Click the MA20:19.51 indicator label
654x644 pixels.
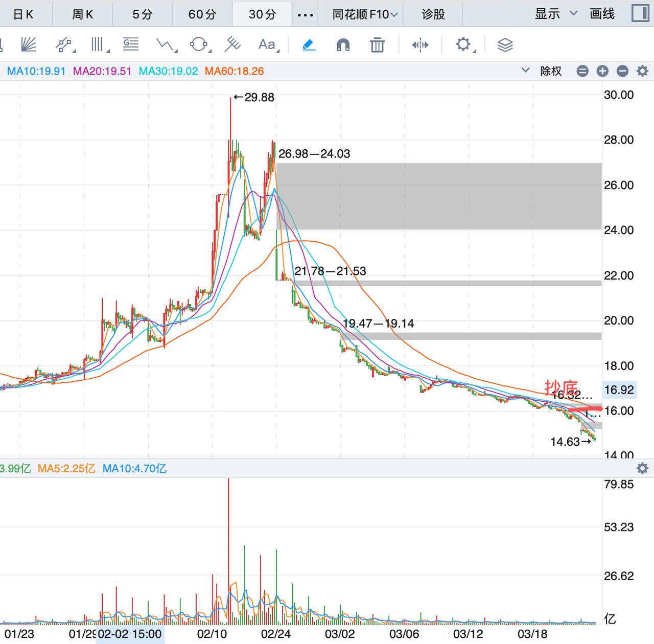(x=102, y=71)
